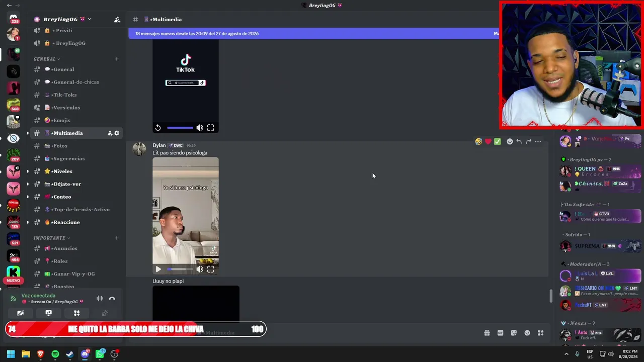644x362 pixels.
Task: Open the gift icon in message bar
Action: point(487,333)
